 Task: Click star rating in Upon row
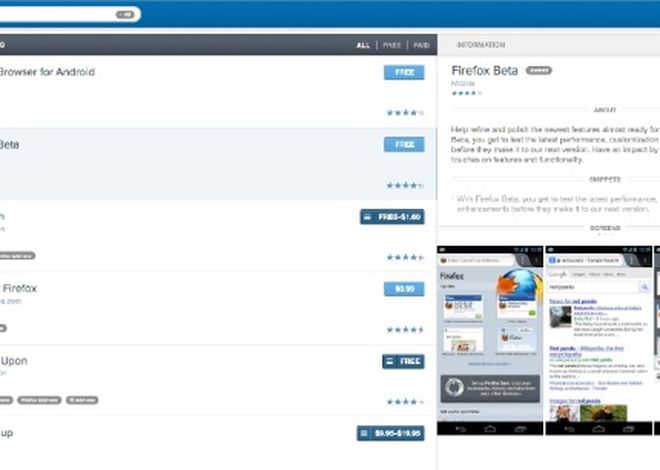click(x=405, y=402)
